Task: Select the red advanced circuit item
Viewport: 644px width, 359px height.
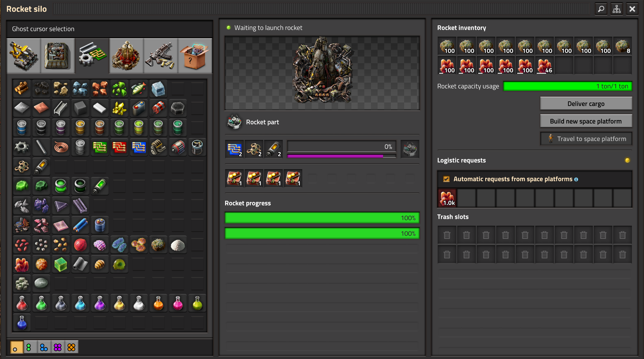Action: (119, 147)
